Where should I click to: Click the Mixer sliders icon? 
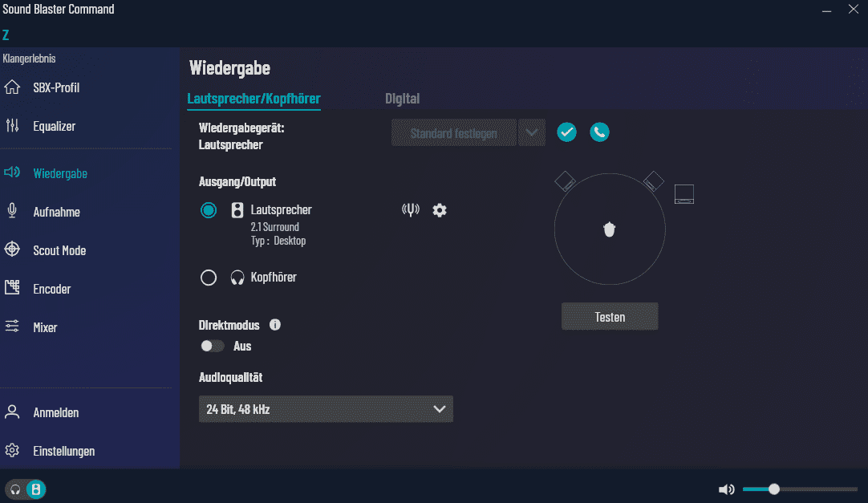point(12,327)
